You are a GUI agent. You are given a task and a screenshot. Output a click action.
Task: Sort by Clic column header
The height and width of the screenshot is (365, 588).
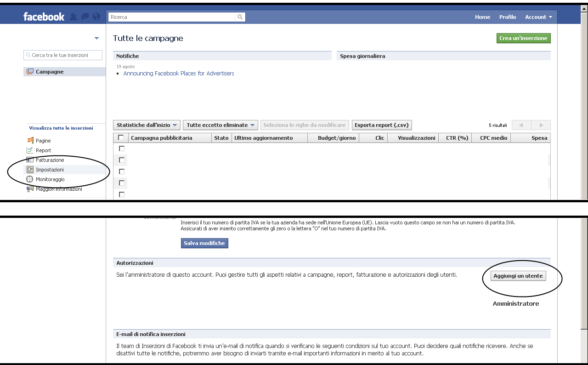click(373, 138)
